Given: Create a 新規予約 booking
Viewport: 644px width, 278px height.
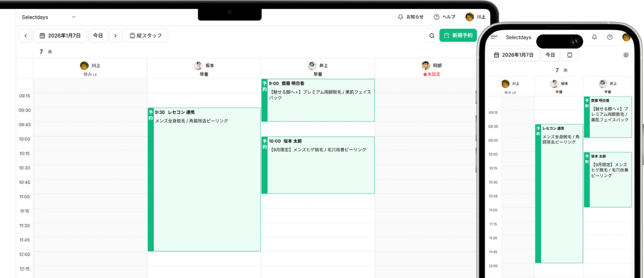Looking at the screenshot, I should point(458,35).
